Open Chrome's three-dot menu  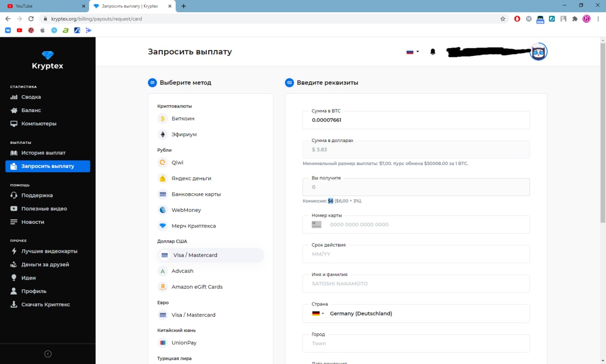point(598,19)
